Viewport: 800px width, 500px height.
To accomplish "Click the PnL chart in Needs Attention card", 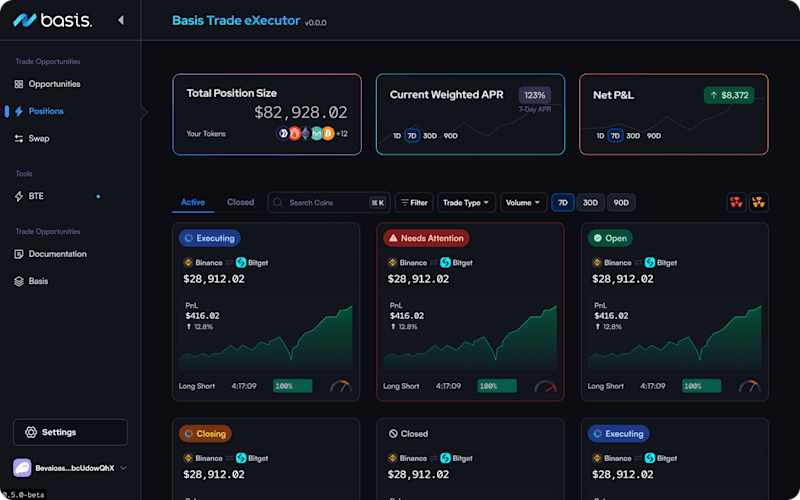I will [x=470, y=337].
